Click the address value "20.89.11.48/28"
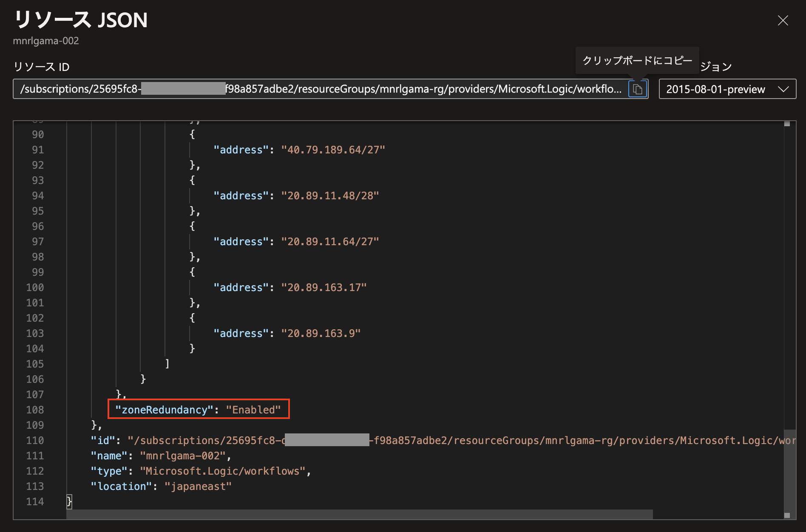This screenshot has height=532, width=806. point(330,195)
